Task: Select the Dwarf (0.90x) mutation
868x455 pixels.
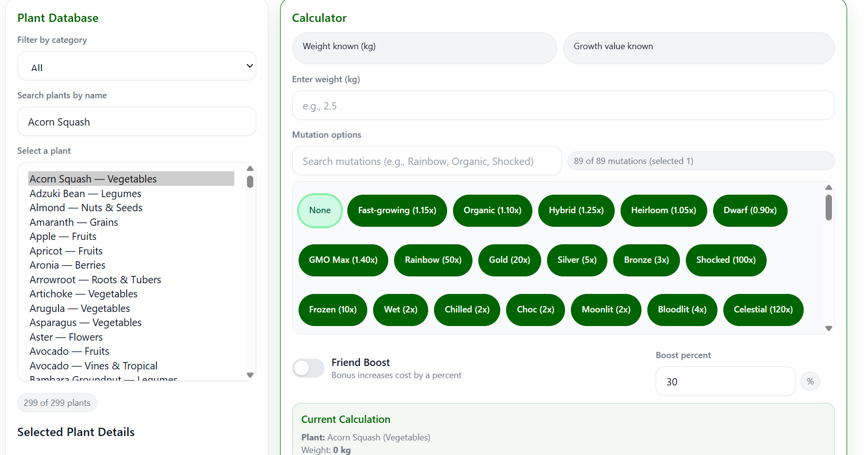Action: [750, 210]
